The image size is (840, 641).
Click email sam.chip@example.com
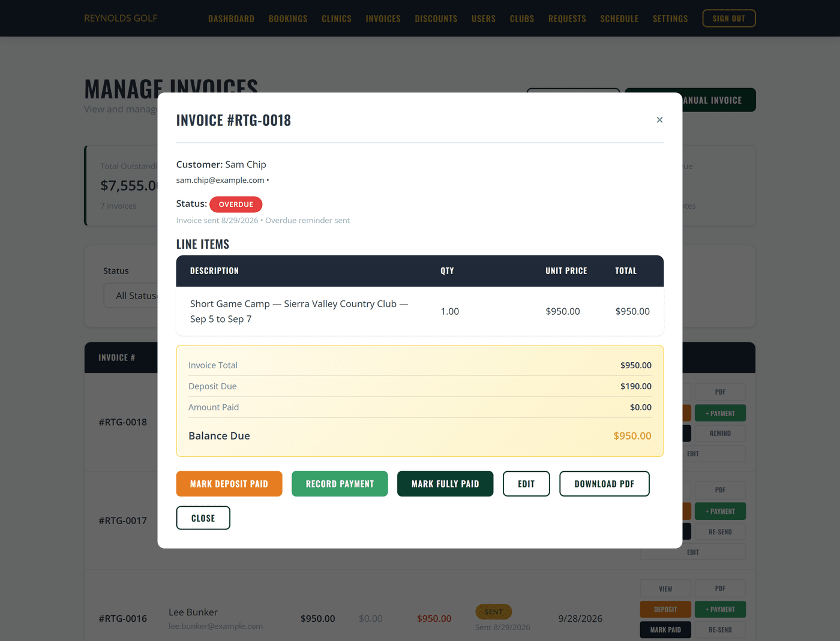[220, 180]
